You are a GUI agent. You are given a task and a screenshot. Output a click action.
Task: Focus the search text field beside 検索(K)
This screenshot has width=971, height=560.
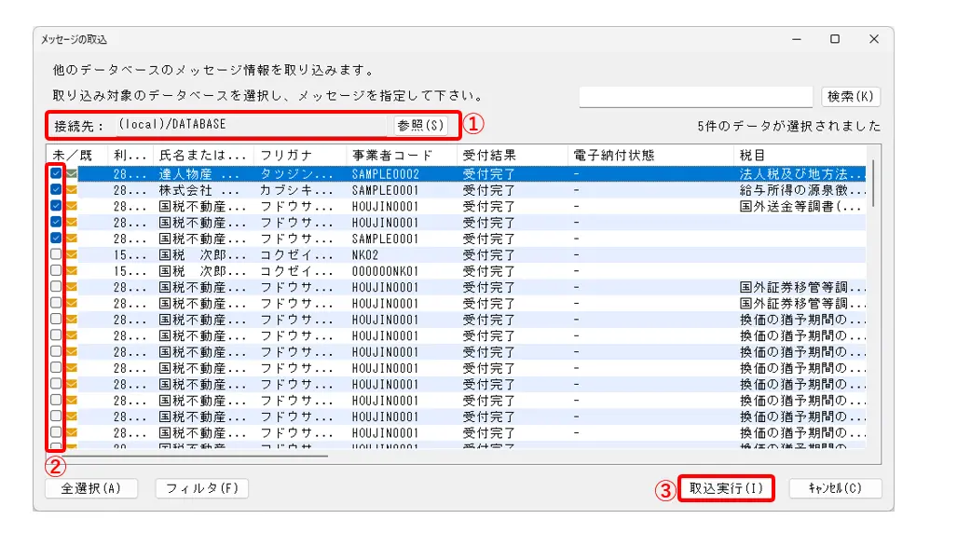tap(695, 97)
